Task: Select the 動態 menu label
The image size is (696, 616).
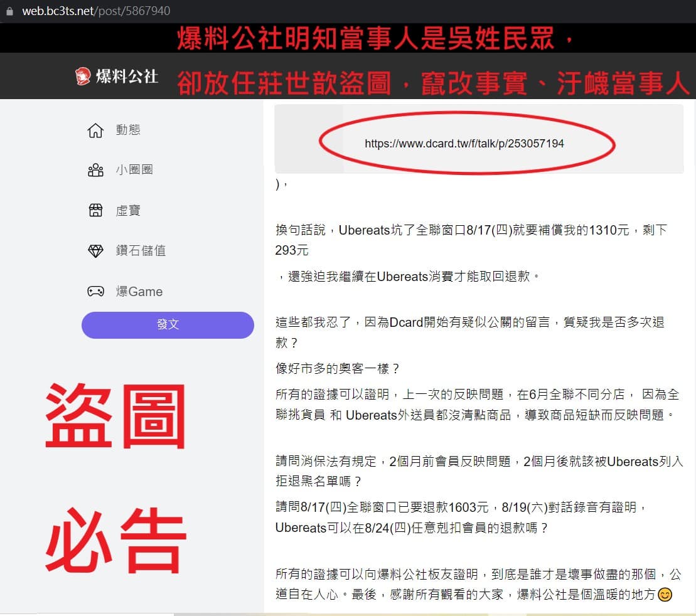Action: coord(128,130)
